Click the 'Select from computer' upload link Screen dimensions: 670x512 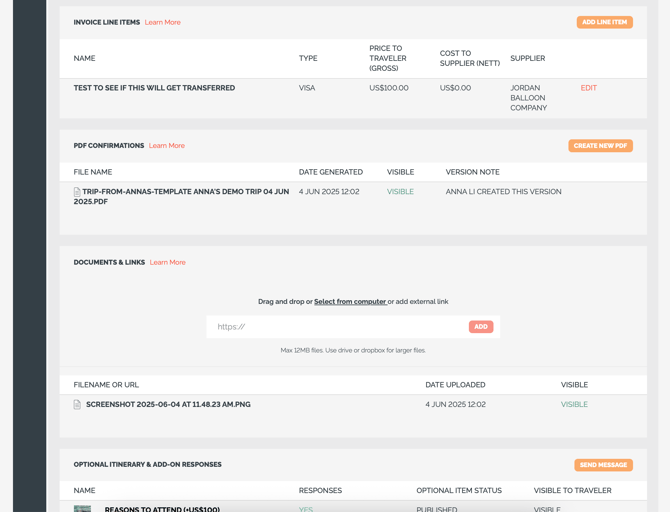click(x=350, y=302)
